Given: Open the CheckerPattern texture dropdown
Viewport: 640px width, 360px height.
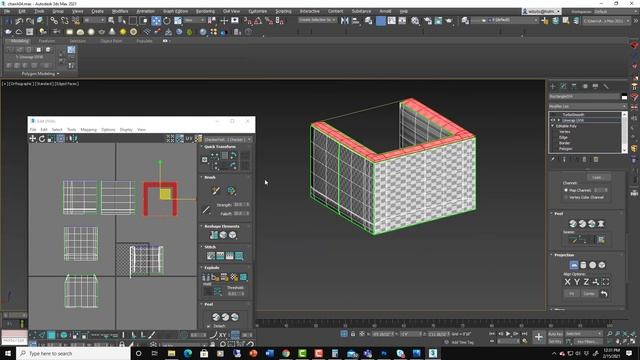Looking at the screenshot, I should pyautogui.click(x=228, y=140).
